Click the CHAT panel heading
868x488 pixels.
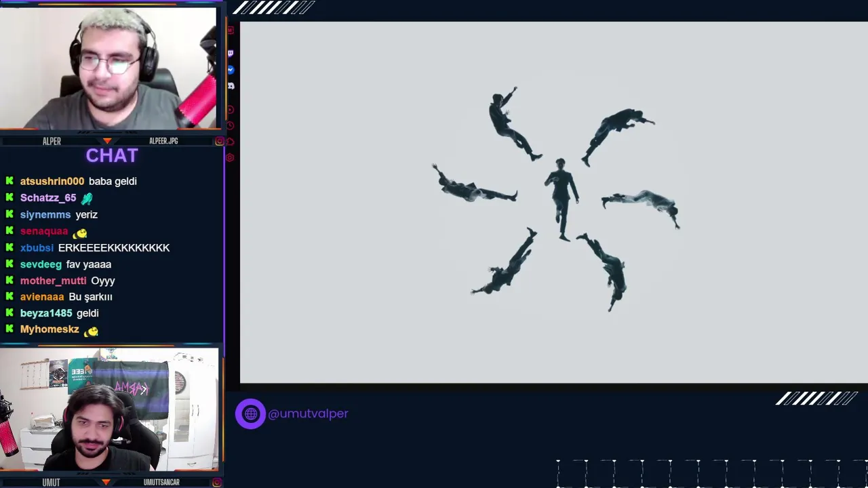(x=112, y=156)
